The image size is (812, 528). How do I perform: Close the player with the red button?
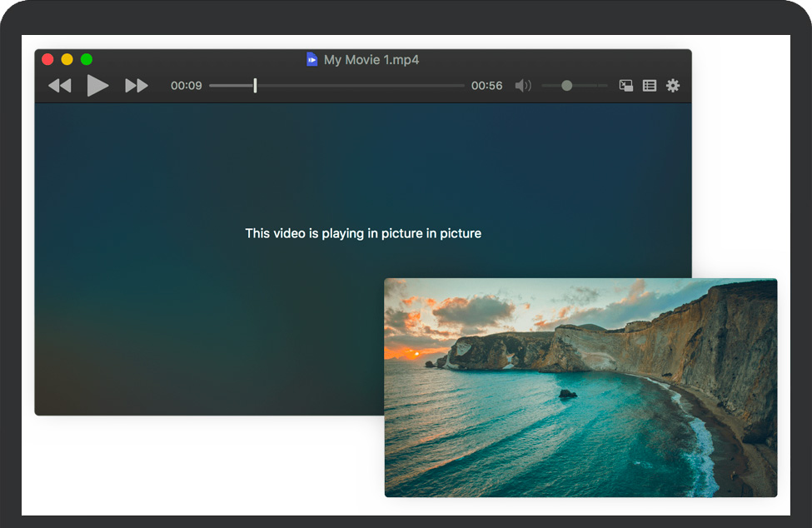click(47, 59)
